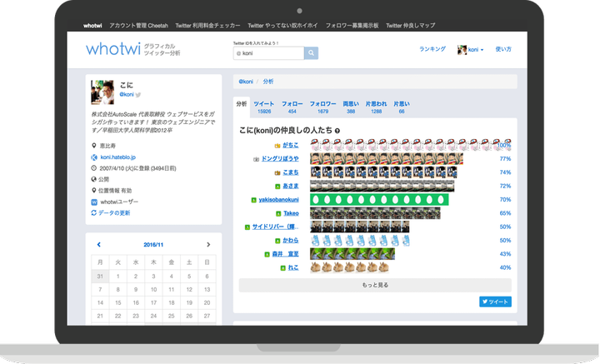
Task: Open アカウント管理 Cheetah in top nav
Action: (x=138, y=26)
